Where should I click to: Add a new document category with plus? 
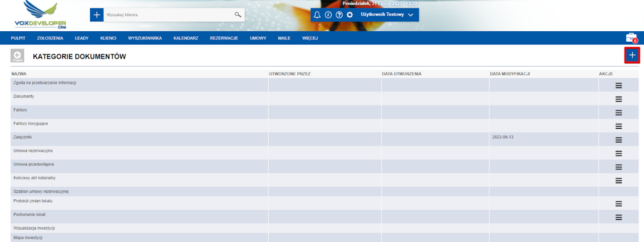[x=632, y=55]
